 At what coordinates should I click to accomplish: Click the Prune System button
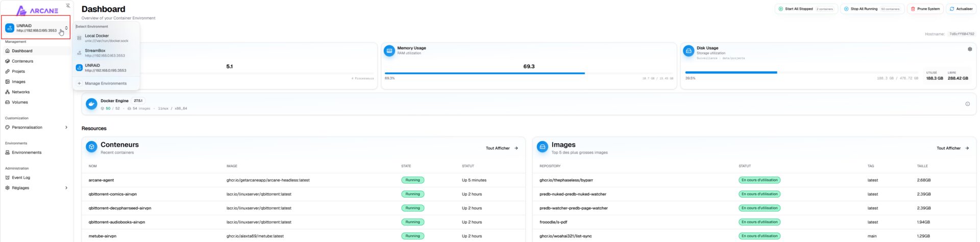point(925,9)
